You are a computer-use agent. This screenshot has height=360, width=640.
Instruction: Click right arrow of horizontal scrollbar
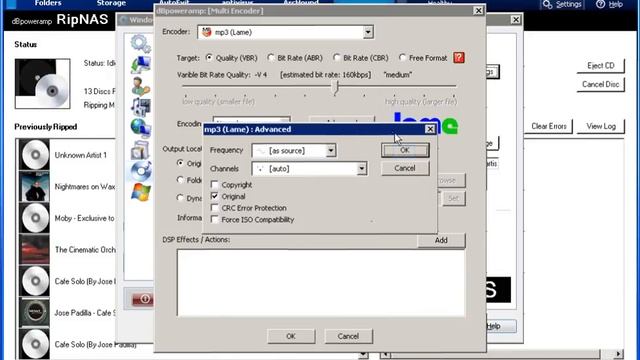tap(619, 354)
